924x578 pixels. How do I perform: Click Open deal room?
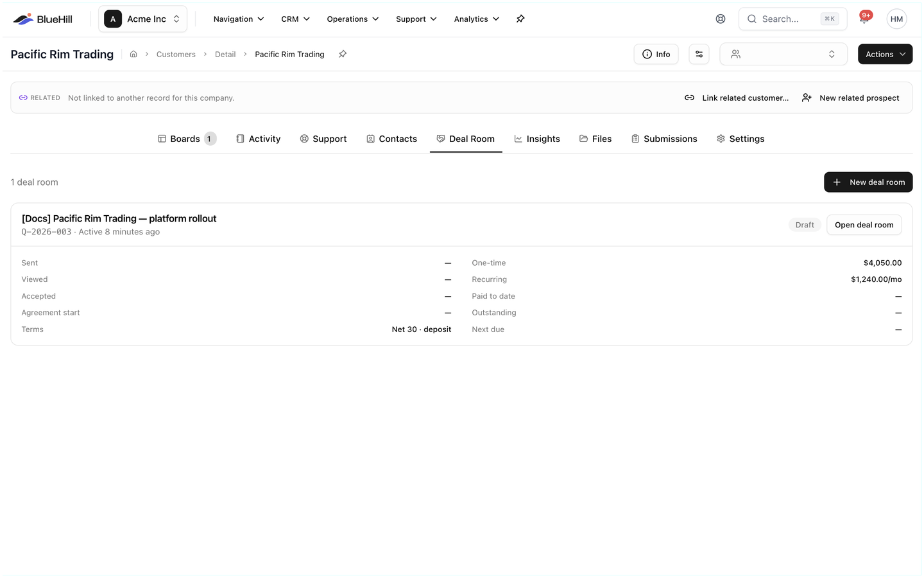[x=864, y=225]
